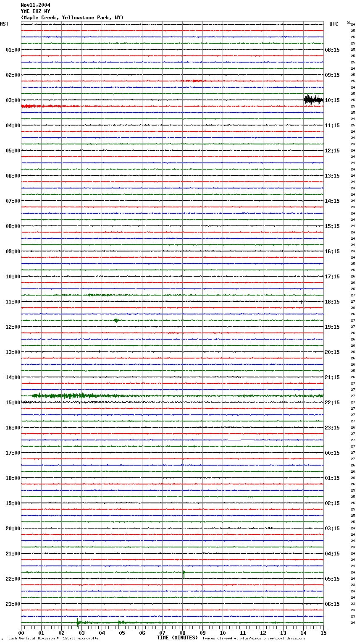Click the 09:15 UTC time label

pos(332,75)
